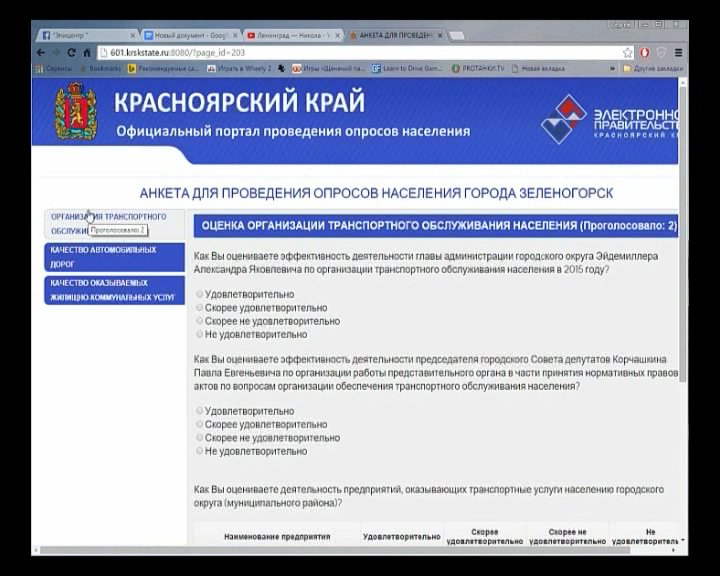Image resolution: width=720 pixels, height=576 pixels.
Task: Click the survey title АНКЕТА ДЛЯ ПРОВЕДЕНИЯ ОПРОСОВ
Action: pos(376,193)
